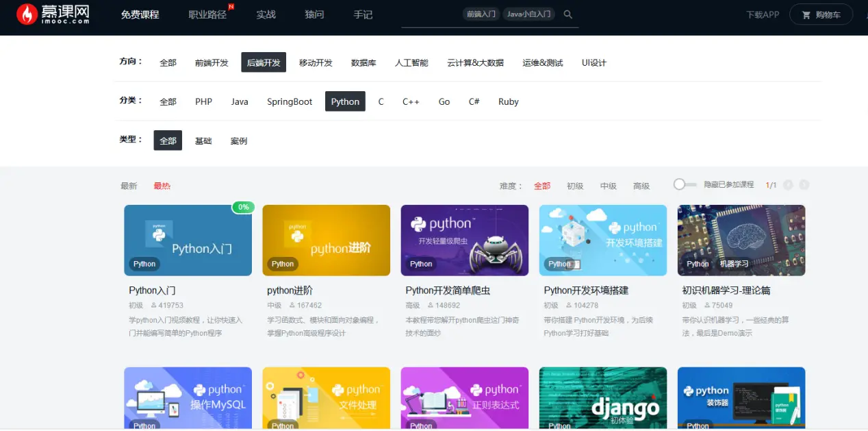This screenshot has width=868, height=431.
Task: Open the 实战 nav item
Action: tap(266, 14)
